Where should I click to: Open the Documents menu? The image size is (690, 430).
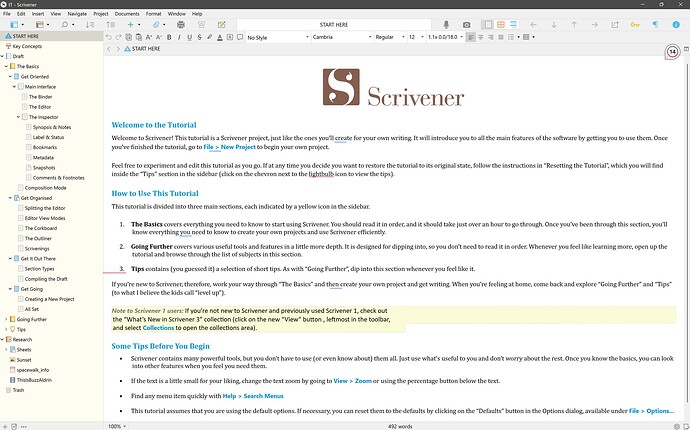pyautogui.click(x=127, y=14)
